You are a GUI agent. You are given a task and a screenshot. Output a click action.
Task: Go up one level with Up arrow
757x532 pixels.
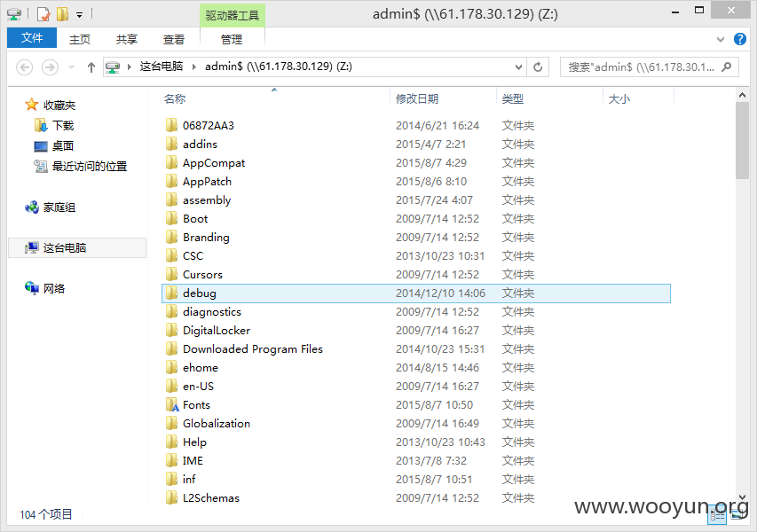click(91, 67)
